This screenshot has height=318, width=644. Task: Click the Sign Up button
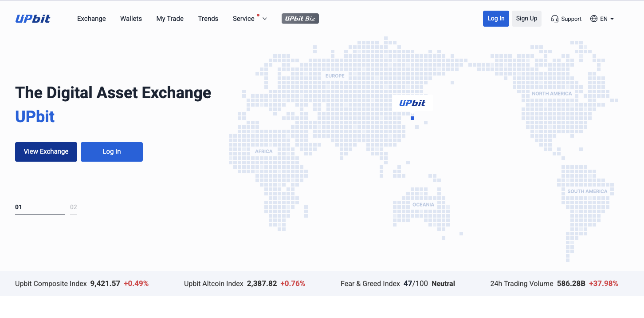tap(526, 19)
